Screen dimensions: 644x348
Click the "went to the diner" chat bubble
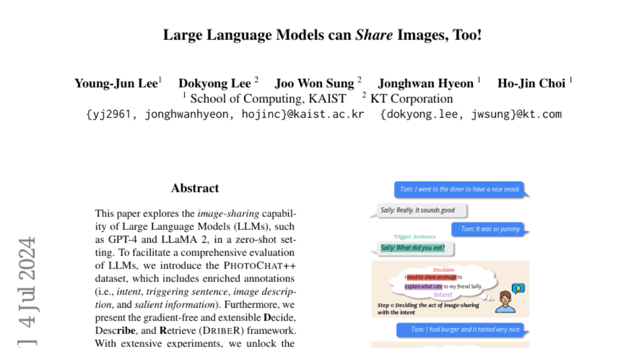[460, 189]
